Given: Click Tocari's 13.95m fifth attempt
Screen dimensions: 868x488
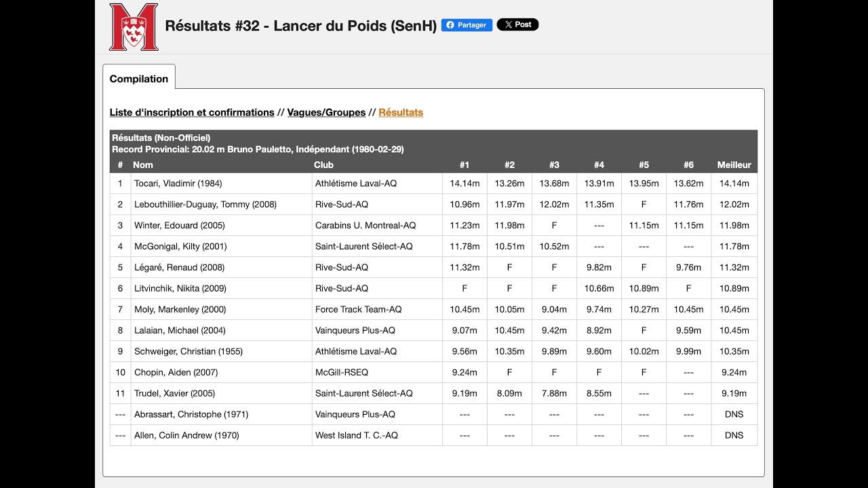Looking at the screenshot, I should 644,184.
